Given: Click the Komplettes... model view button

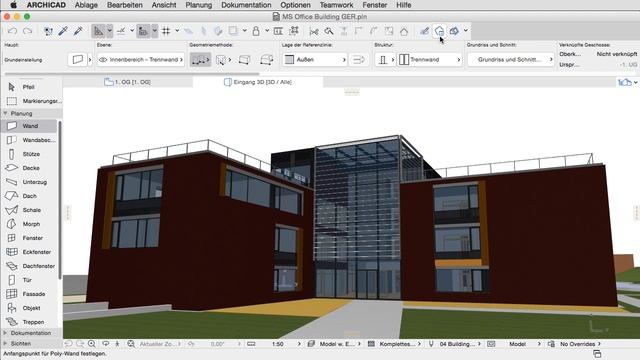Looking at the screenshot, I should click(x=394, y=344).
